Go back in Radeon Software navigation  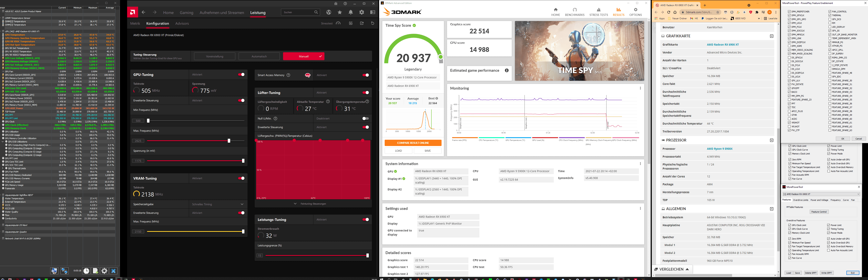pyautogui.click(x=144, y=13)
